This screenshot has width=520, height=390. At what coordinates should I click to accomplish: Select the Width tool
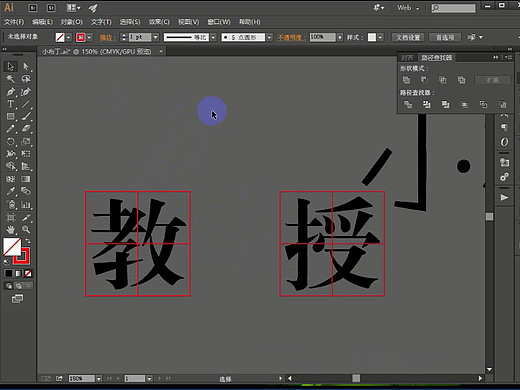pos(11,154)
